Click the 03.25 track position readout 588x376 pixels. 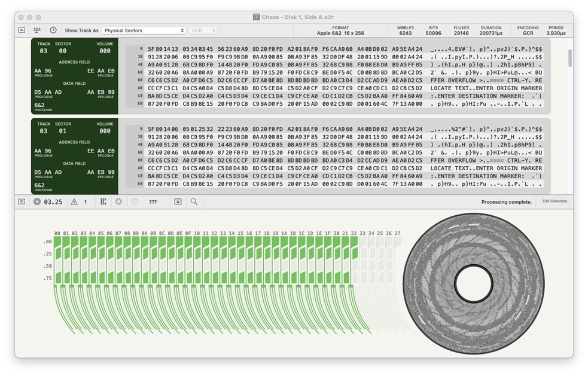click(53, 201)
